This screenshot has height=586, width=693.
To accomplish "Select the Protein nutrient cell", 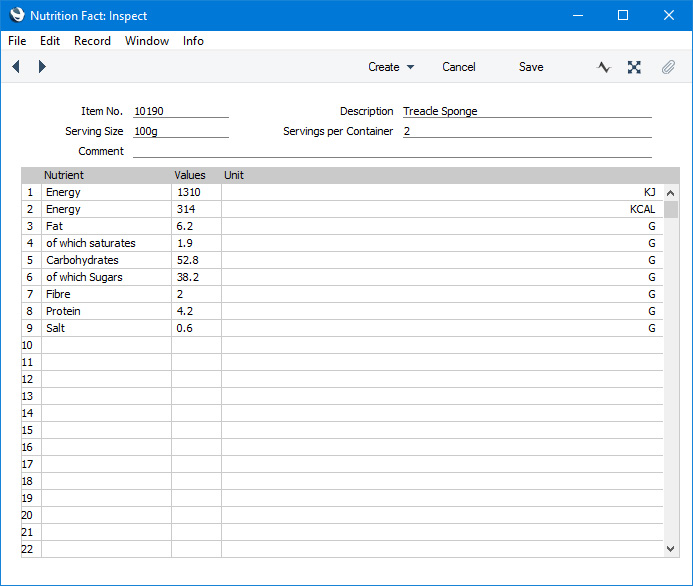I will [x=107, y=311].
